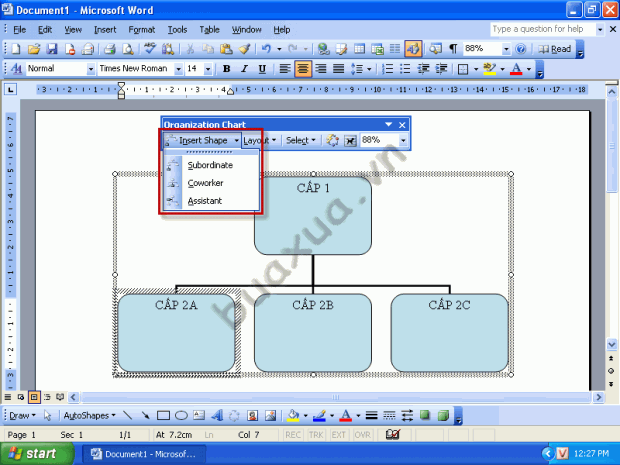The height and width of the screenshot is (465, 620).
Task: Open the Layout dropdown in Organization Chart
Action: pyautogui.click(x=260, y=140)
